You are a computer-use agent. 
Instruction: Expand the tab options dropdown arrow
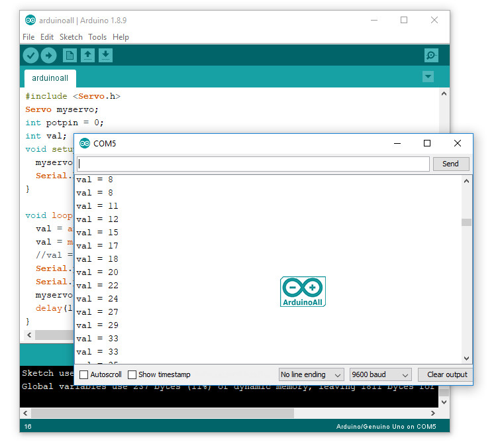428,77
